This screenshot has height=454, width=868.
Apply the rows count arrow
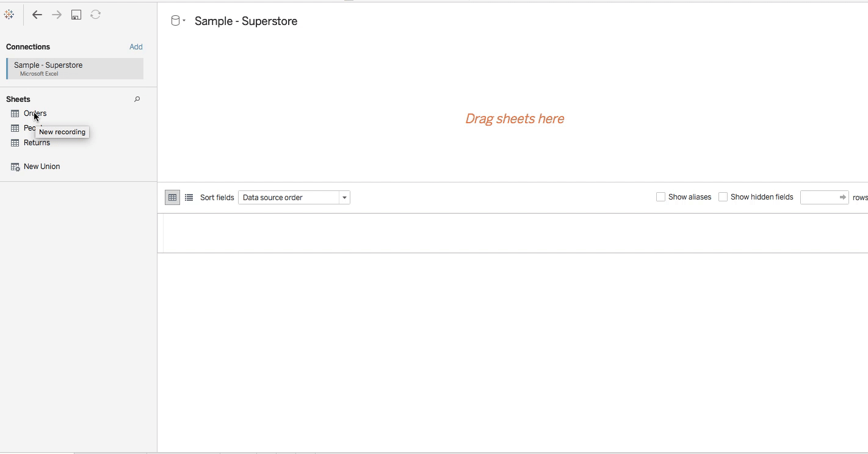click(842, 197)
